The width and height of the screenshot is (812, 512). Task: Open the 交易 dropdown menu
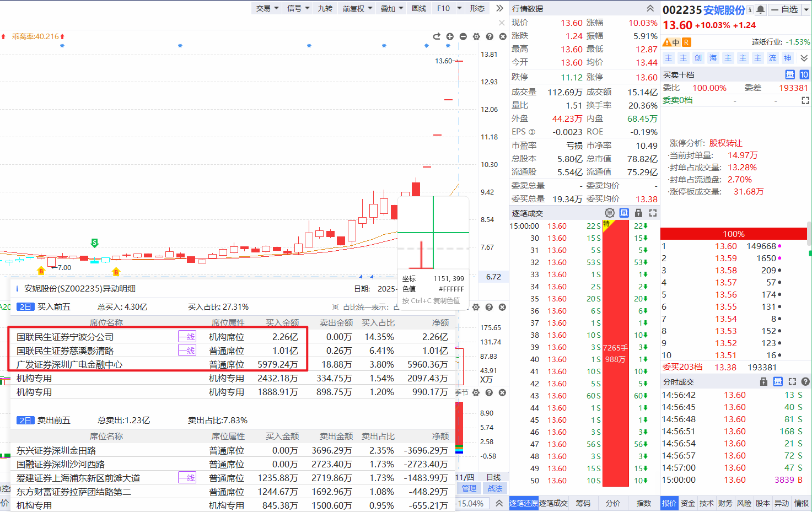click(x=267, y=8)
